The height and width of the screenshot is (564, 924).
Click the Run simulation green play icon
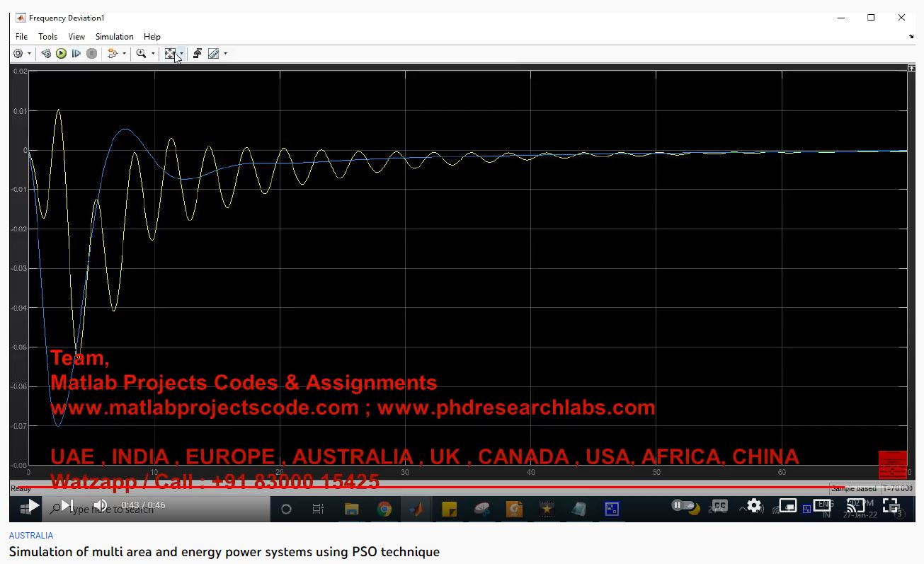(x=62, y=54)
